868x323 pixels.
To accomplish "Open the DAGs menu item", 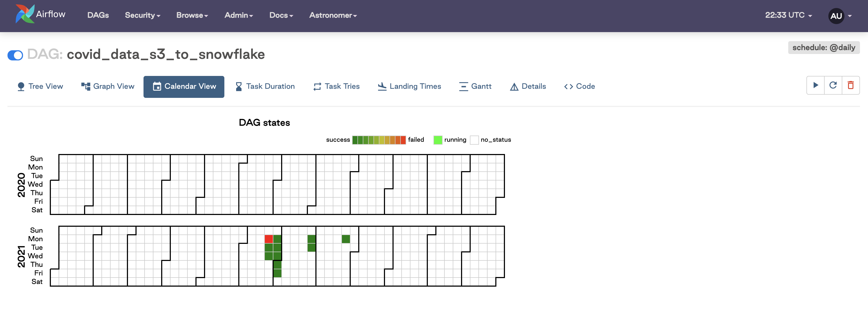I will (x=98, y=15).
